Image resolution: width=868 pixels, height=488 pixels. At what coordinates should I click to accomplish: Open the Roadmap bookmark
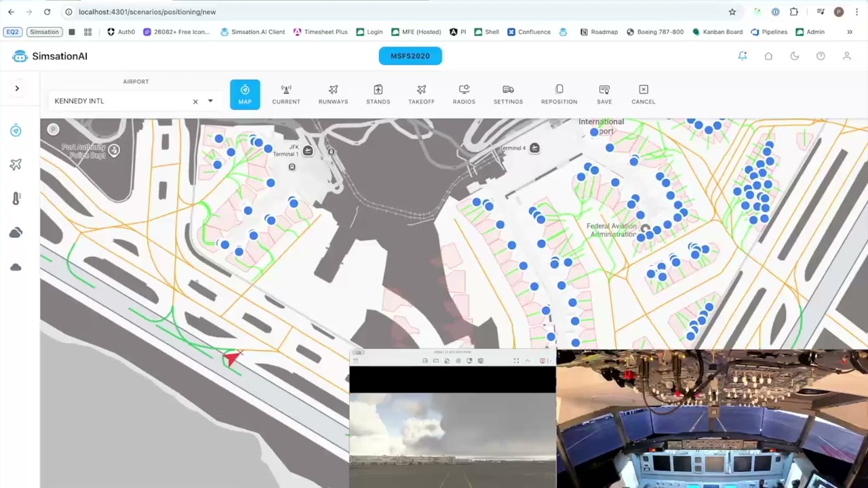[599, 32]
